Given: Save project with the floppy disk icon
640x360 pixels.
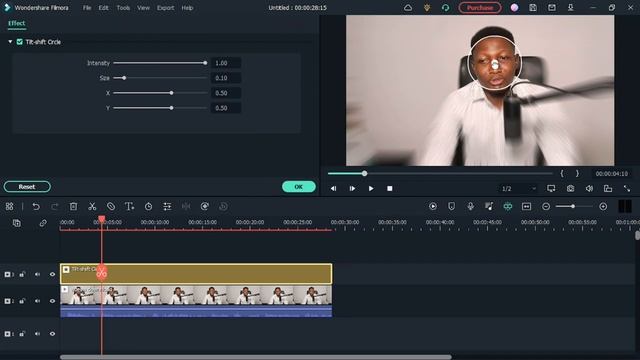Looking at the screenshot, I should [x=533, y=7].
